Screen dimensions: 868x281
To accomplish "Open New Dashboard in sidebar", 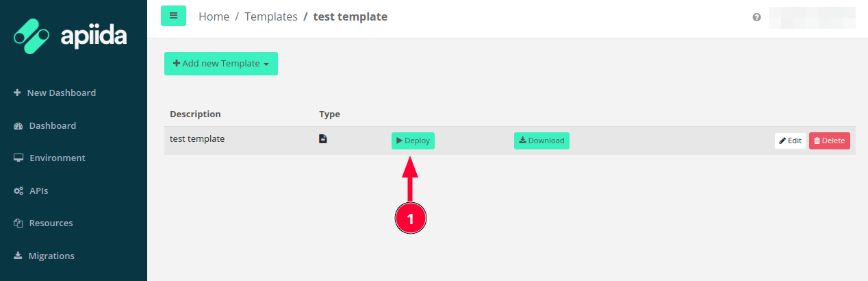I will click(x=61, y=93).
